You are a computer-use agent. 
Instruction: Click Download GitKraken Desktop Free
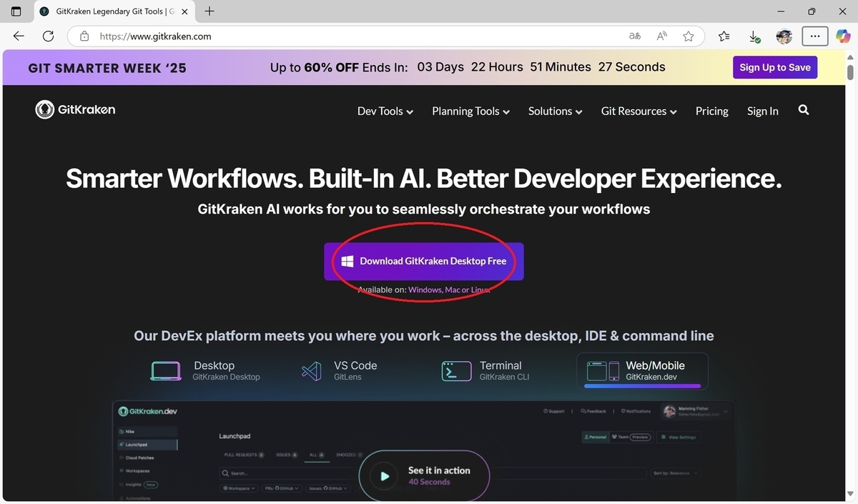tap(424, 261)
